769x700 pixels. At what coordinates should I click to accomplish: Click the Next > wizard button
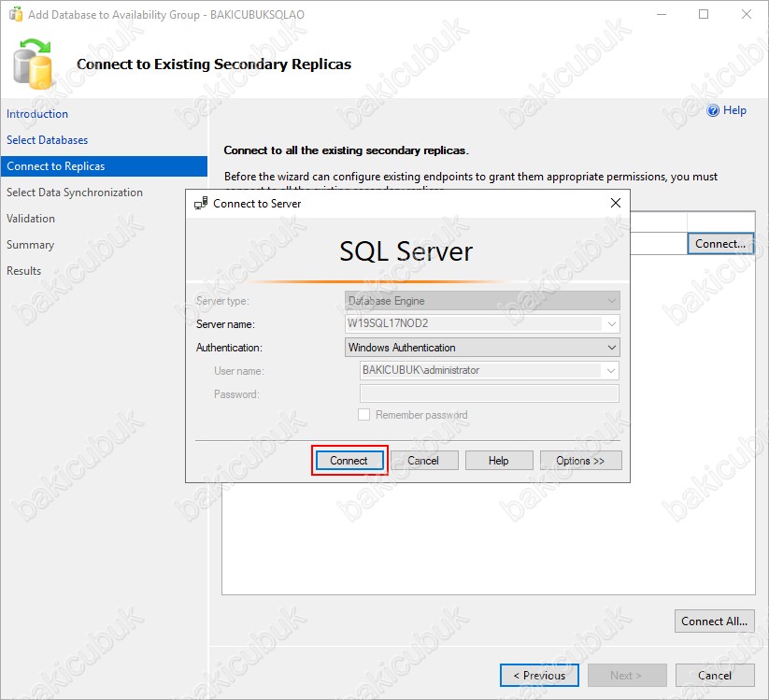[627, 676]
